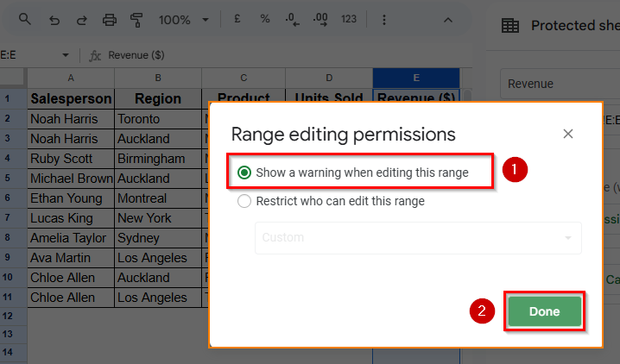This screenshot has width=620, height=364.
Task: Click the print icon in toolbar
Action: [x=109, y=20]
